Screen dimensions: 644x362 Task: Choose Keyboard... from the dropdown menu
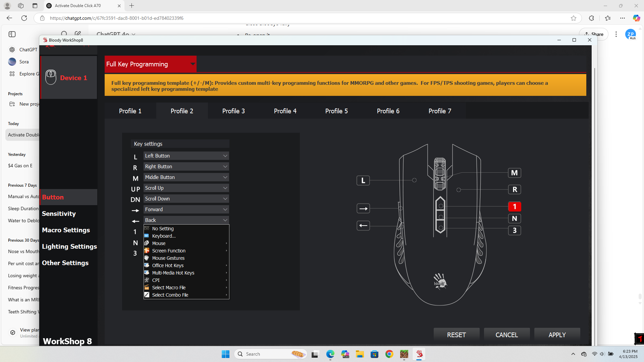click(x=164, y=236)
